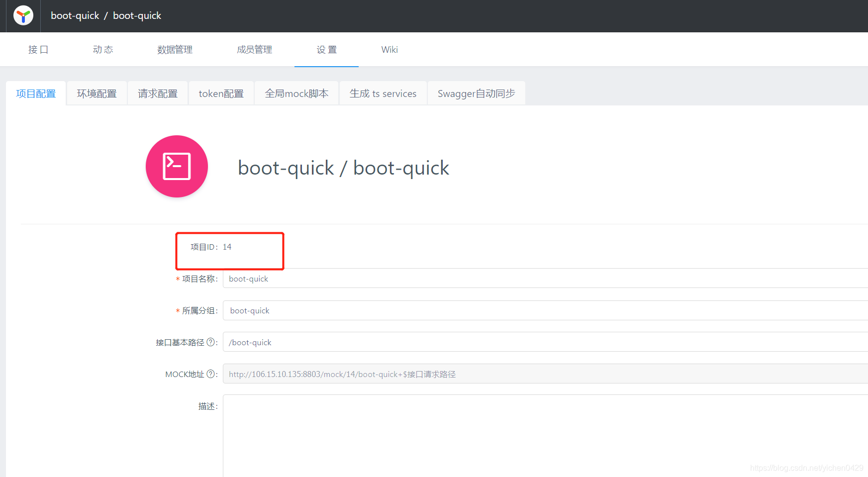Open the Swagger自动同步 sub-tab

477,94
